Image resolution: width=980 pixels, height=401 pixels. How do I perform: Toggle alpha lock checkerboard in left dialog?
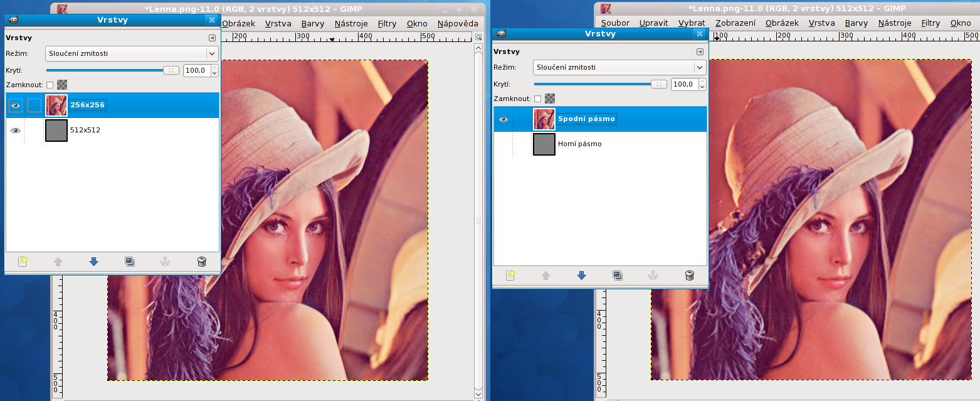tap(62, 84)
